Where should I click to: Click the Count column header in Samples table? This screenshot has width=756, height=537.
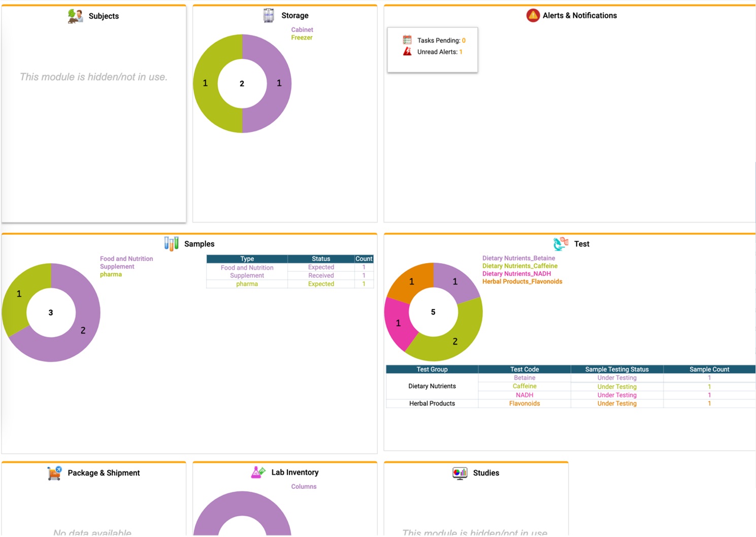click(x=364, y=259)
